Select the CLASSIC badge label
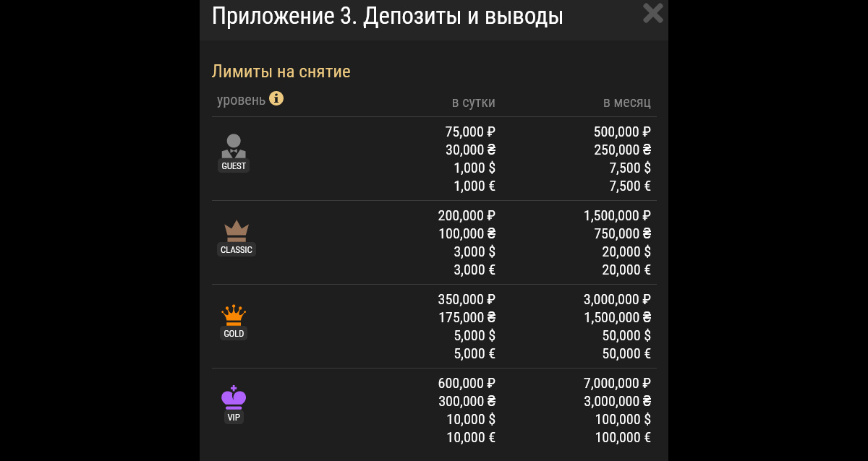868x461 pixels. 236,249
